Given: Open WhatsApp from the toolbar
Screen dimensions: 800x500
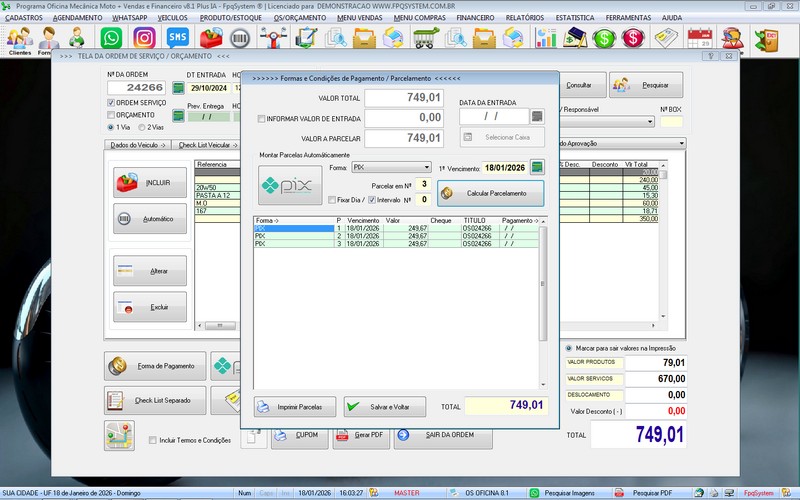Looking at the screenshot, I should [112, 38].
